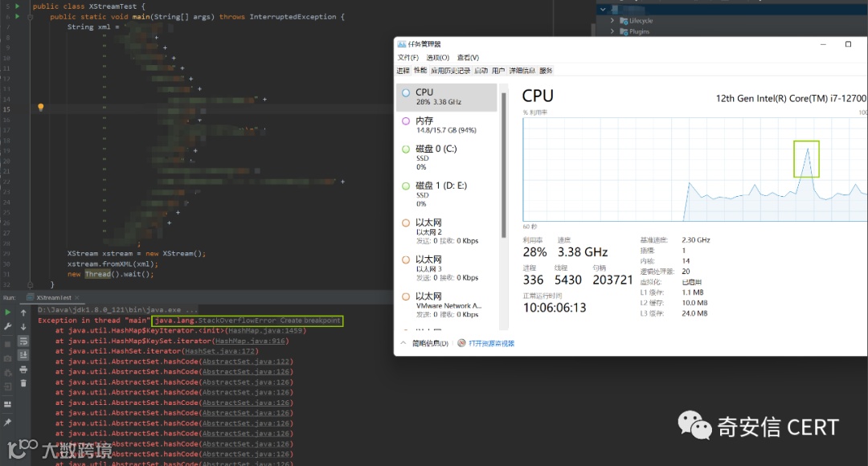This screenshot has width=868, height=466.
Task: Dump threads with the camera icon
Action: pyautogui.click(x=8, y=358)
